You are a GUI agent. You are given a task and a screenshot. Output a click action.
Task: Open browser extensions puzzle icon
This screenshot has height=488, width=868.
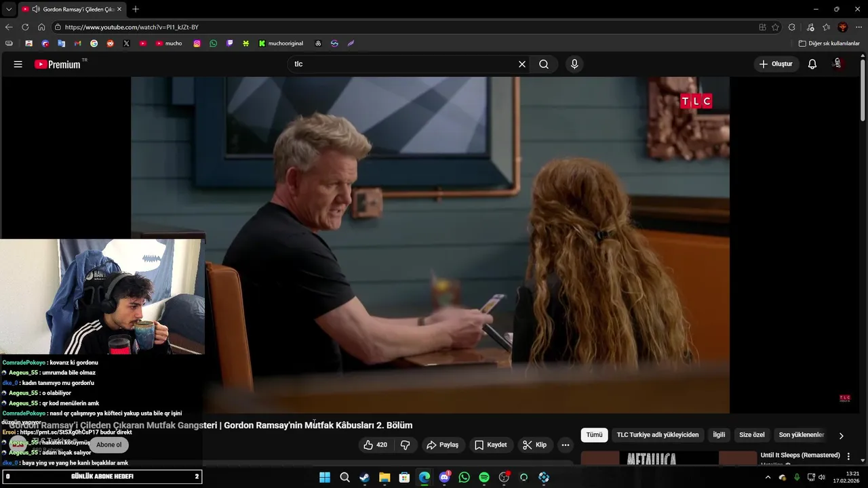(x=792, y=27)
